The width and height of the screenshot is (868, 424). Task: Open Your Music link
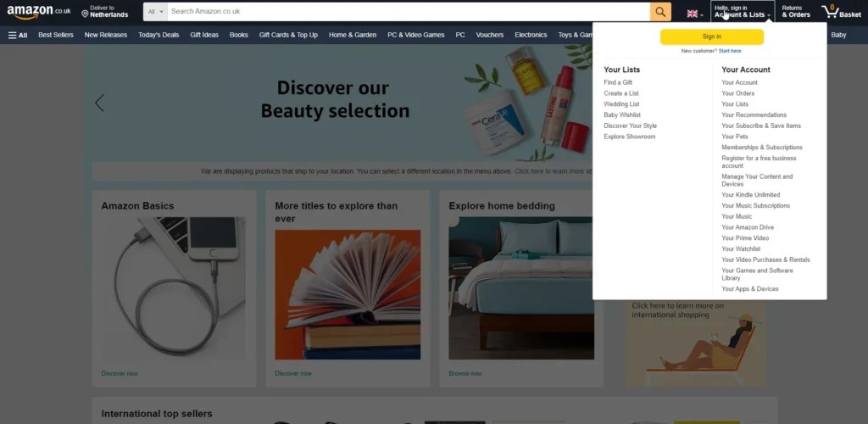coord(737,216)
